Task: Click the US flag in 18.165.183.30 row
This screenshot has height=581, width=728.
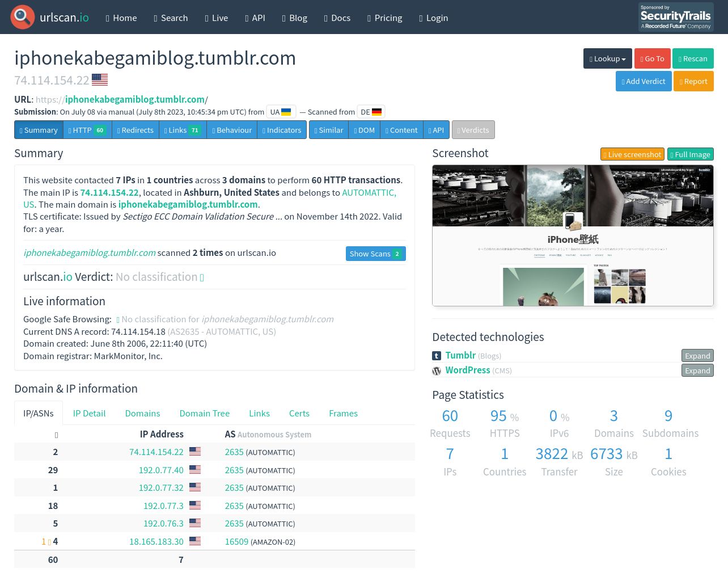Action: pyautogui.click(x=195, y=541)
